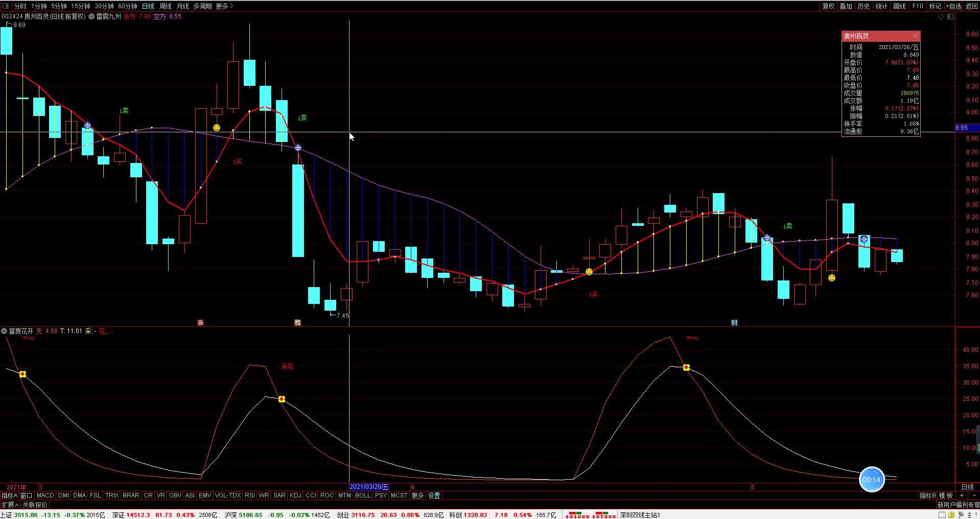
Task: Click the 财 marker icon on timeline
Action: (x=734, y=322)
